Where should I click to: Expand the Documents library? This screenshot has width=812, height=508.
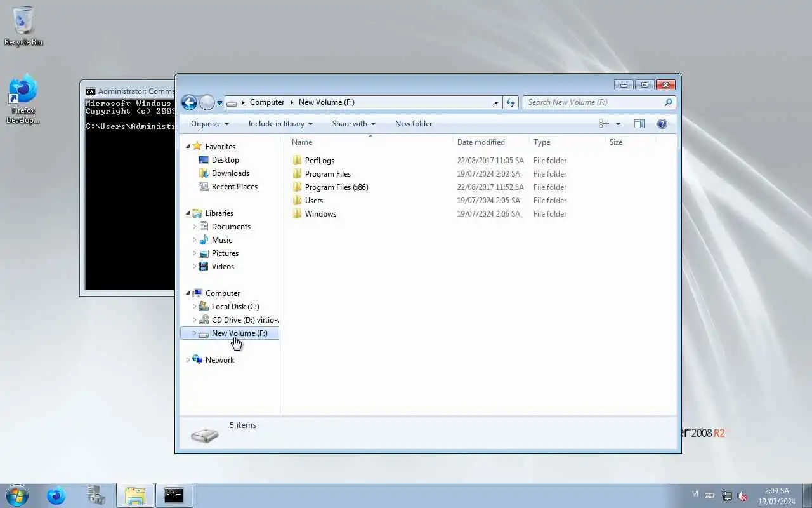pos(194,227)
